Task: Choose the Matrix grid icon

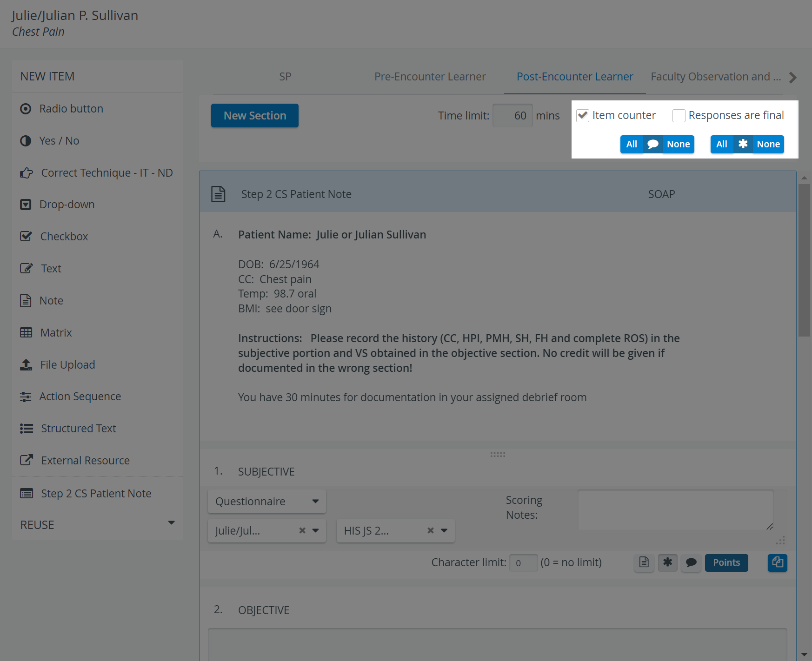Action: 26,332
